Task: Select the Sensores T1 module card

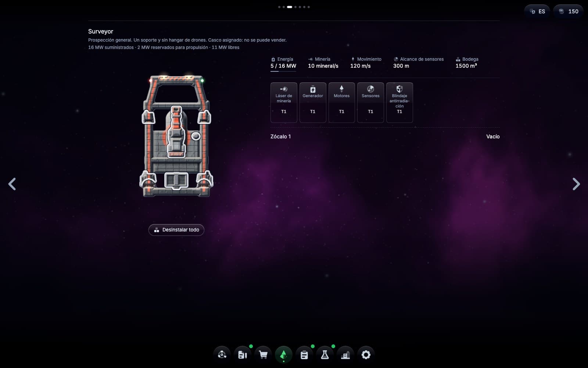Action: (x=370, y=102)
